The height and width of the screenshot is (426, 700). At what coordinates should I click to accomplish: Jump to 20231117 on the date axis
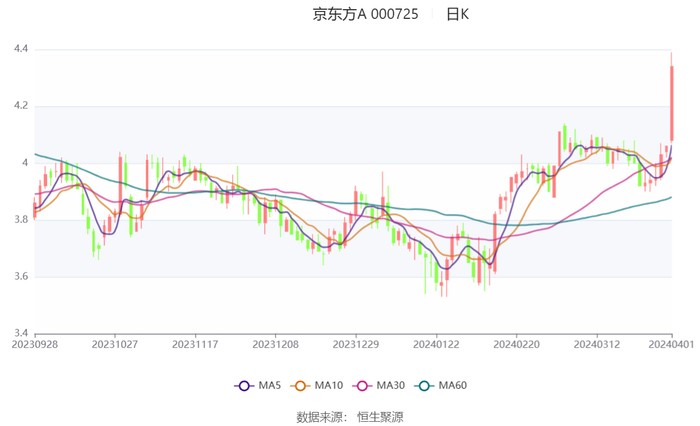195,343
